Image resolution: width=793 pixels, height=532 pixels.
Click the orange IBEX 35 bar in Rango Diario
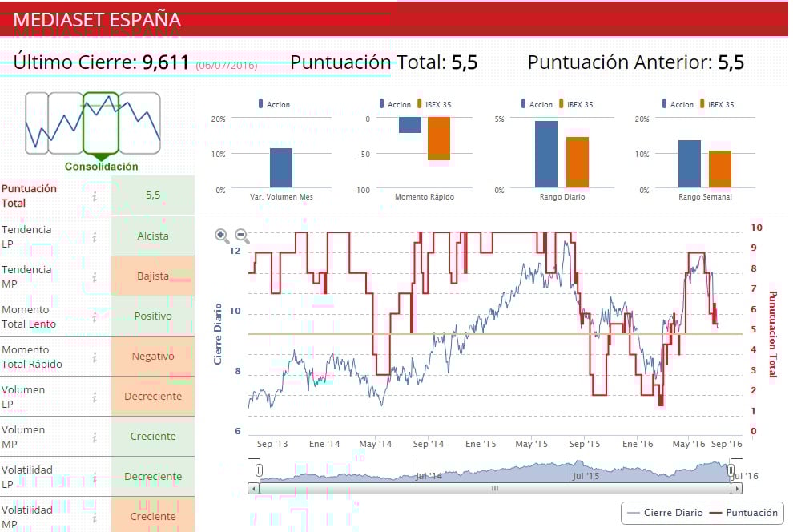(578, 163)
